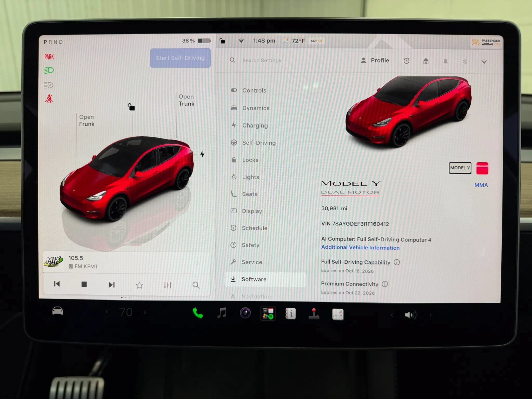Viewport: 532px width, 399px height.
Task: Tap the red color swatch
Action: (482, 168)
